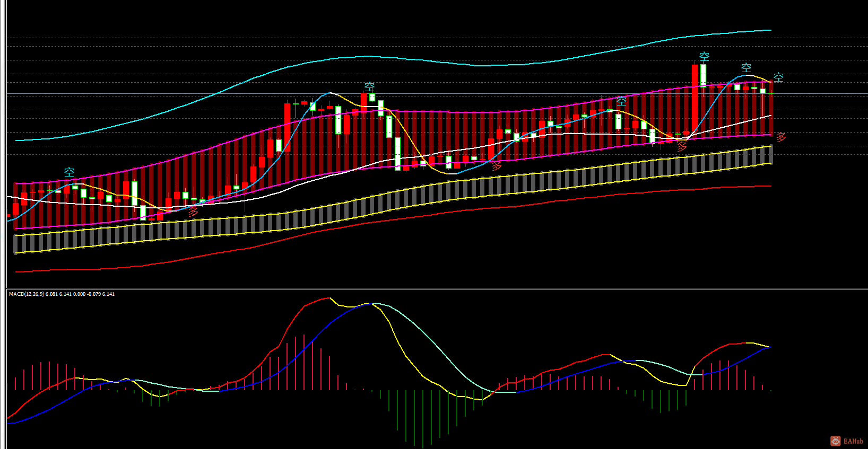Select the leftmost red 多 signal label
This screenshot has height=449, width=868.
pyautogui.click(x=193, y=212)
